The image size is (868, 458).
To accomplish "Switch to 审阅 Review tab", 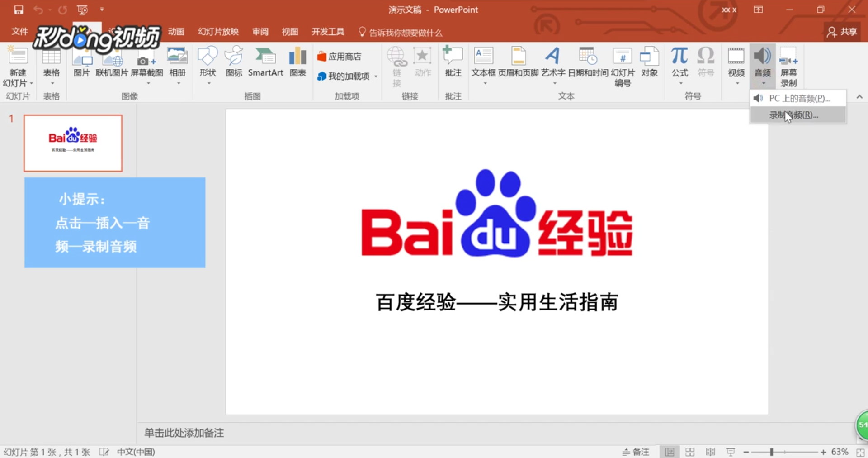I will click(x=260, y=32).
